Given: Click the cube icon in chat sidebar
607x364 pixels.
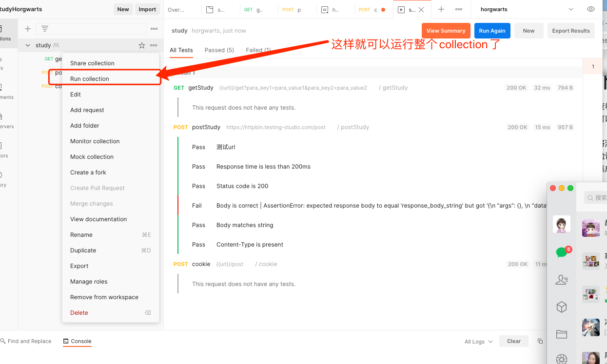Looking at the screenshot, I should tap(562, 307).
